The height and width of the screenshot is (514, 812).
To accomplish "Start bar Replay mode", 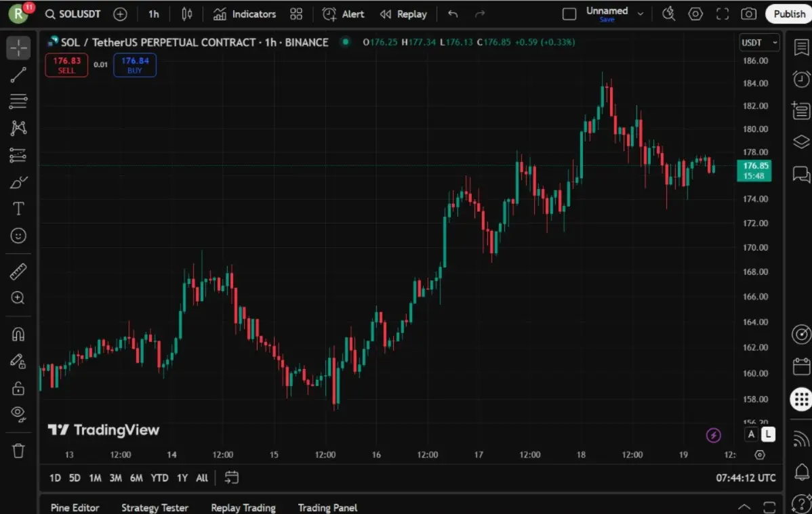I will click(403, 14).
